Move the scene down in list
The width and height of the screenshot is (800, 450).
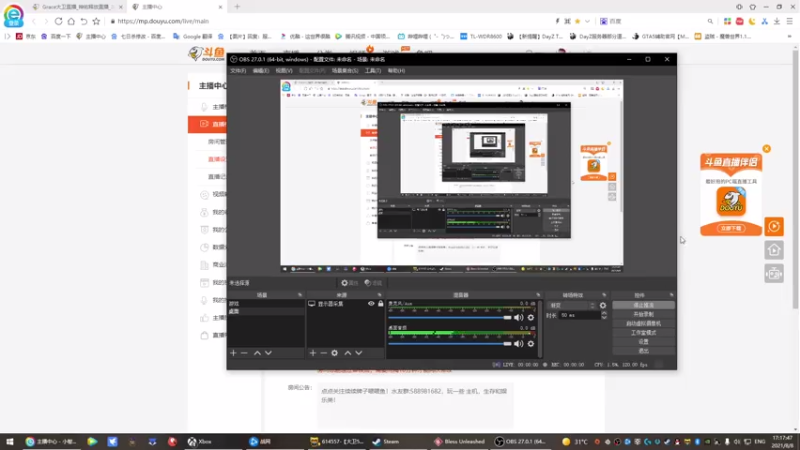(268, 353)
